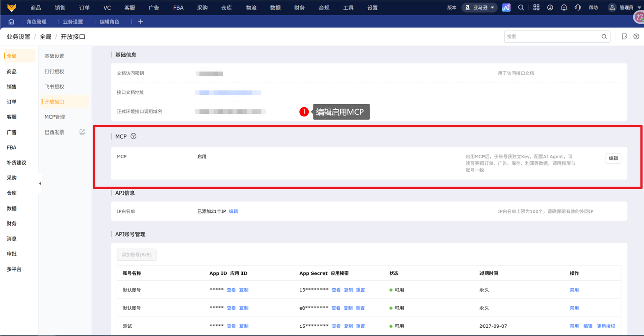Click 版本 in the top bar
The image size is (644, 336).
coord(452,8)
